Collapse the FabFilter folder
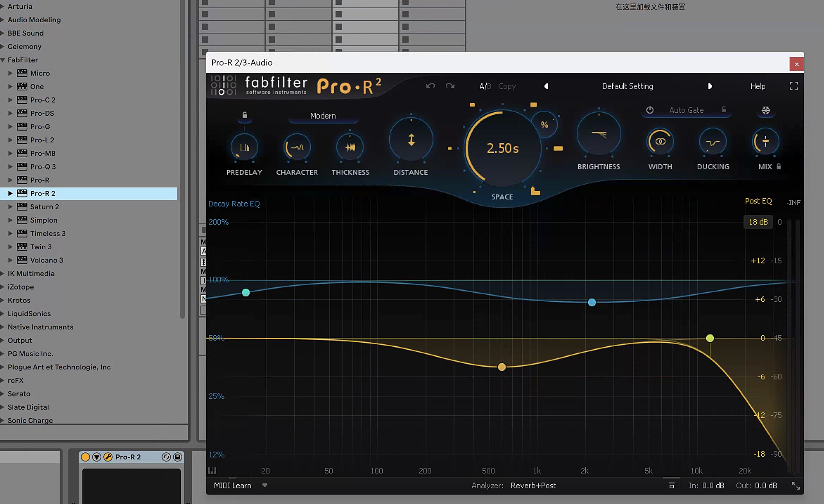The image size is (824, 504). 3,60
